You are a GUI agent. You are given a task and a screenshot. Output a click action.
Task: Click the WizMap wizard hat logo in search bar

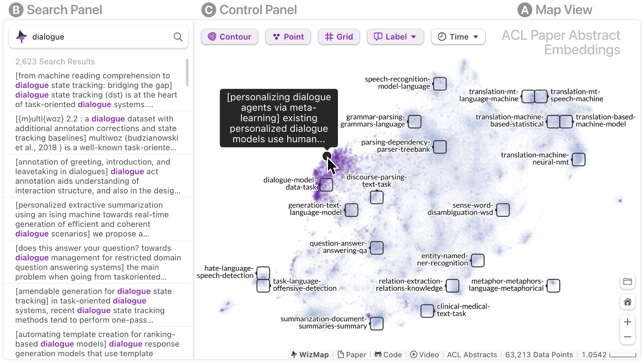coord(22,37)
